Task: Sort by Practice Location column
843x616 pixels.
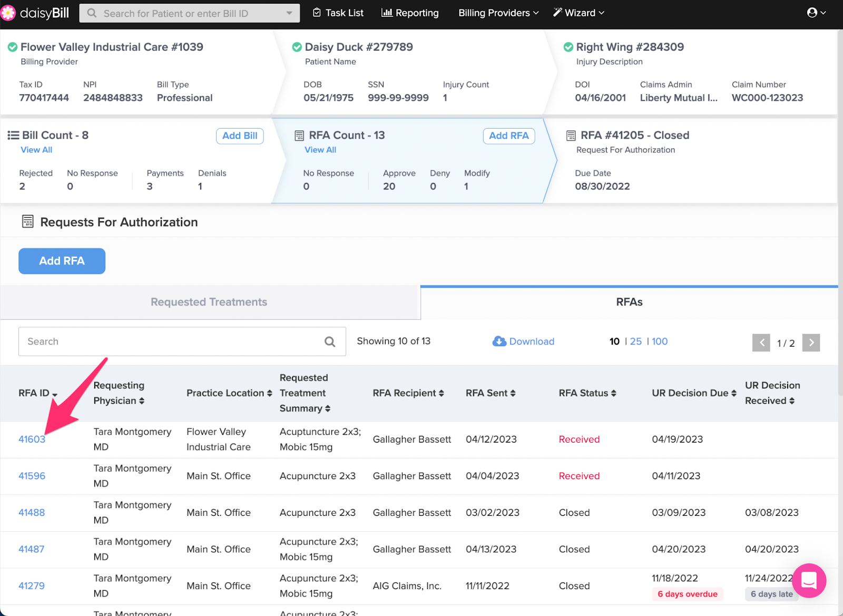Action: (270, 394)
